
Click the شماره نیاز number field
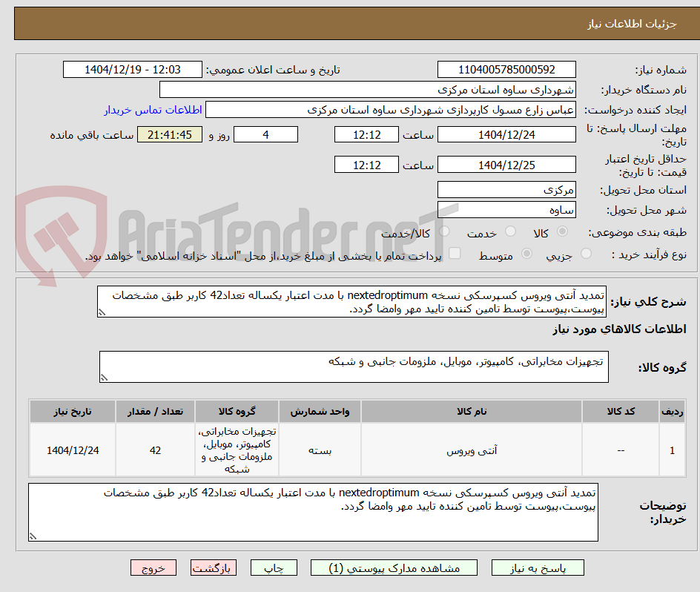point(506,70)
